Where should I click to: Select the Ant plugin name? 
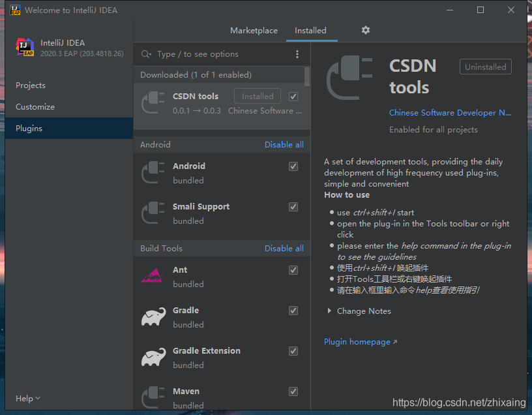point(180,270)
